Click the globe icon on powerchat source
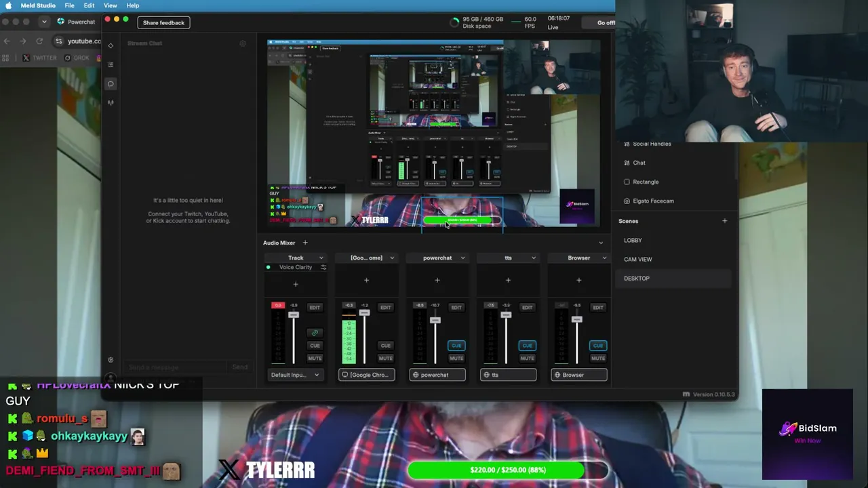868x488 pixels. click(x=416, y=375)
